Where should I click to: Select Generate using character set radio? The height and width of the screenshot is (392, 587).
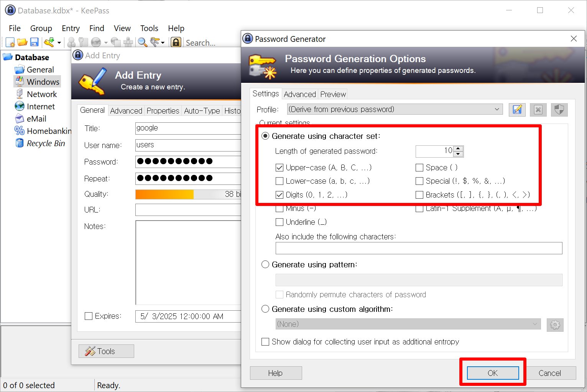point(265,136)
